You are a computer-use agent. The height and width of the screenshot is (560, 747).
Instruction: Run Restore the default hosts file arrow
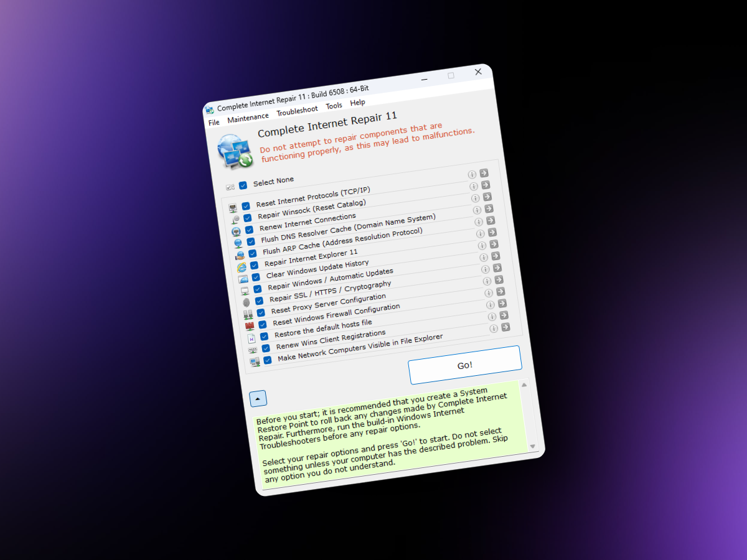click(x=503, y=303)
